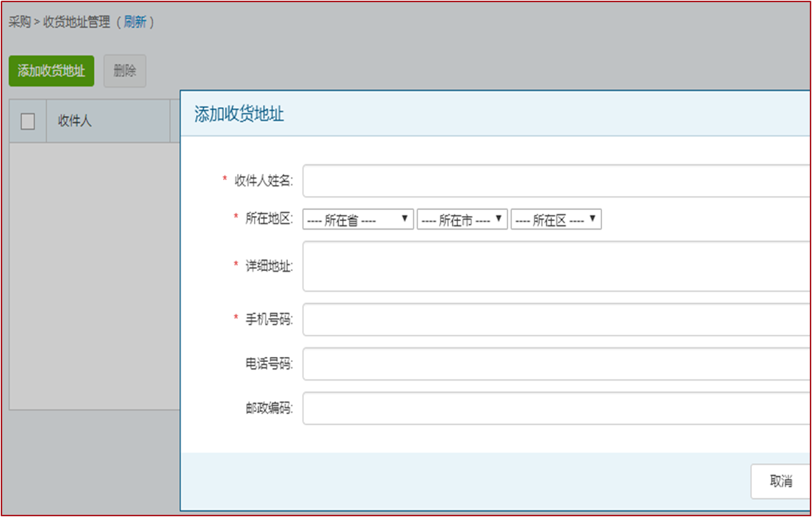Image resolution: width=812 pixels, height=517 pixels.
Task: Click the 收件人 column header
Action: coord(75,122)
